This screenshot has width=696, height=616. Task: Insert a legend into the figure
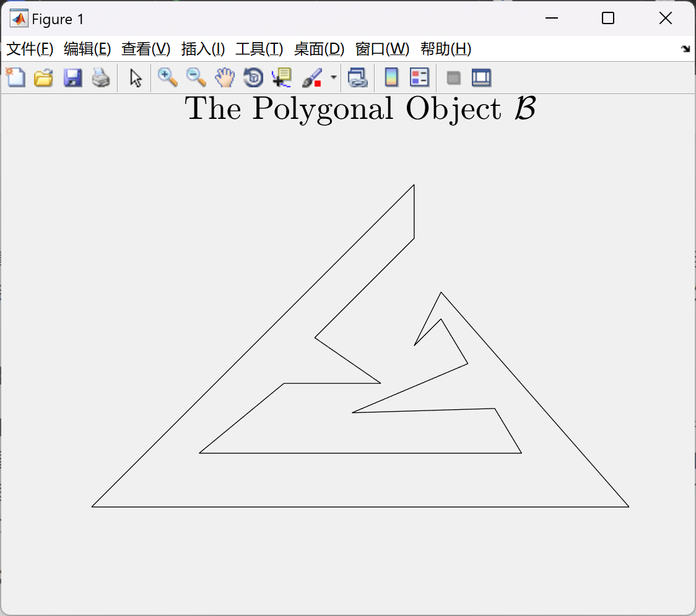click(419, 77)
